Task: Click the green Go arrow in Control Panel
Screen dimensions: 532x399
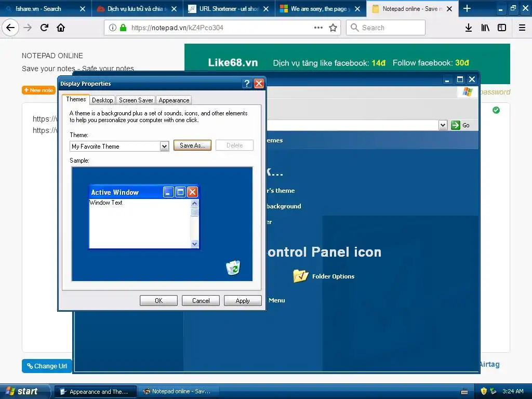Action: pos(455,125)
